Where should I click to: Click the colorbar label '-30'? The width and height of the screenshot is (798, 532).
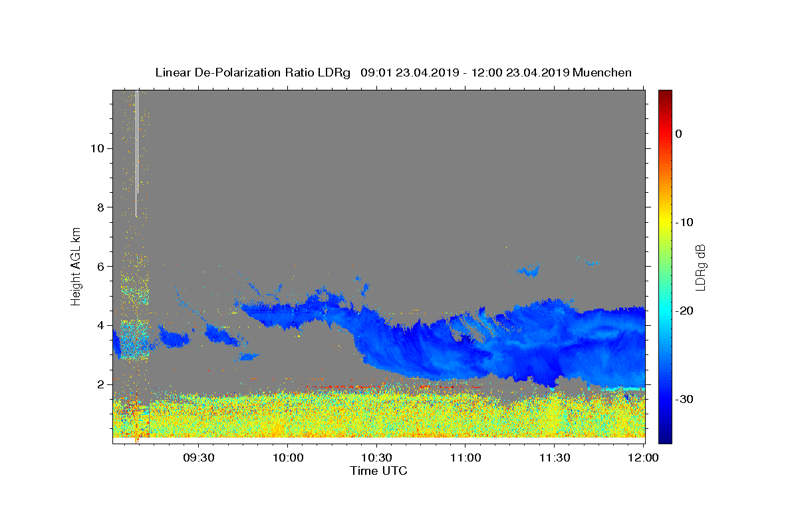[684, 399]
